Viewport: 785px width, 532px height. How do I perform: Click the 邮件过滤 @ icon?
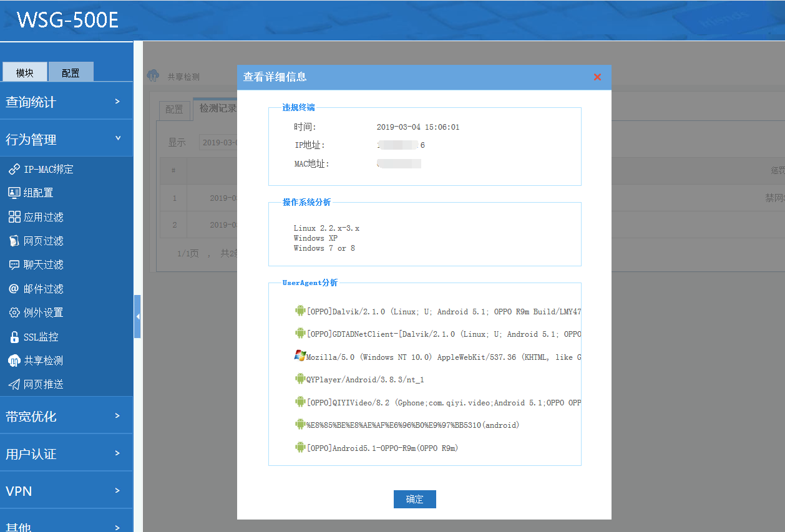[x=14, y=289]
